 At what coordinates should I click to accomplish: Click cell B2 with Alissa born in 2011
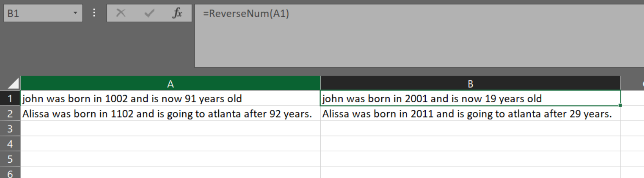coord(470,114)
